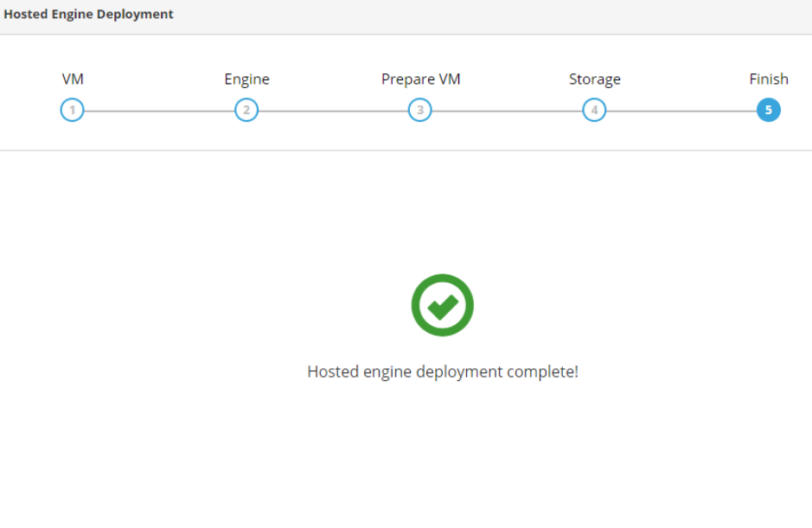Click the divider line below the wizard steps

coord(406,150)
